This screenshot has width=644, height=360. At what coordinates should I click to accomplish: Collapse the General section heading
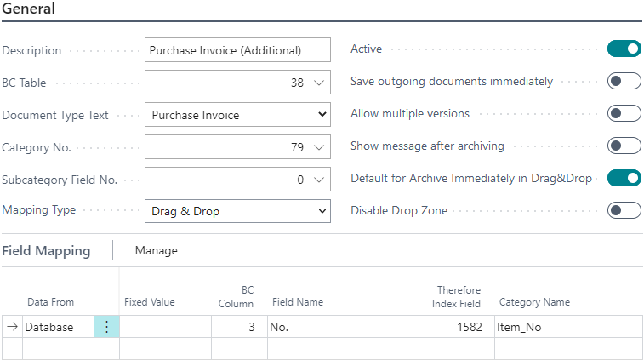(x=29, y=9)
